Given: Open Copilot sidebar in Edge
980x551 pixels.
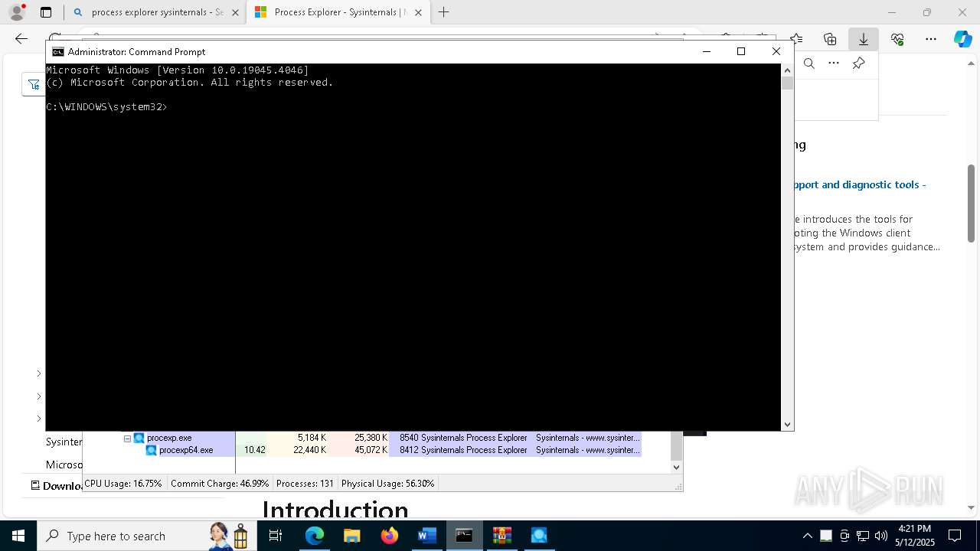Looking at the screenshot, I should [x=962, y=39].
